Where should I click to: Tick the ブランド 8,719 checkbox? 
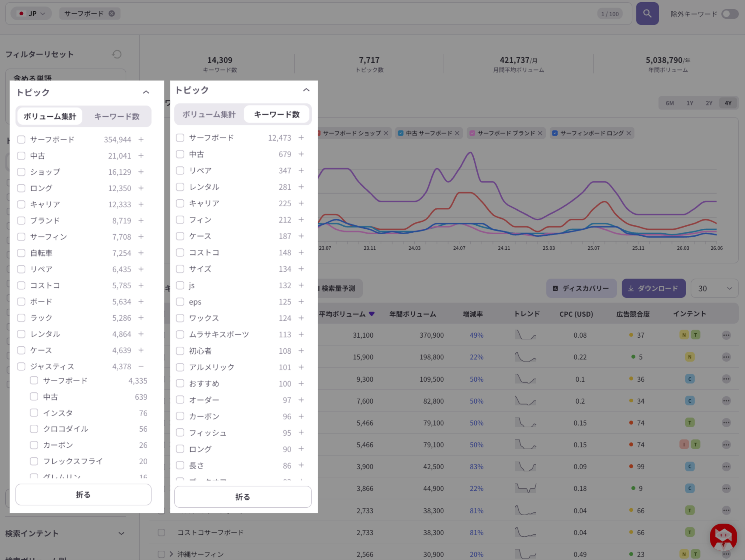pyautogui.click(x=21, y=221)
